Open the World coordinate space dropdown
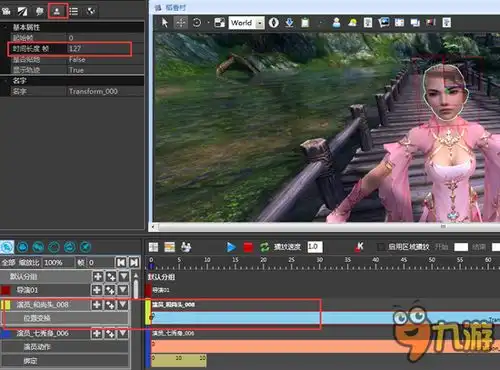Viewport: 500px width, 370px height. 260,23
